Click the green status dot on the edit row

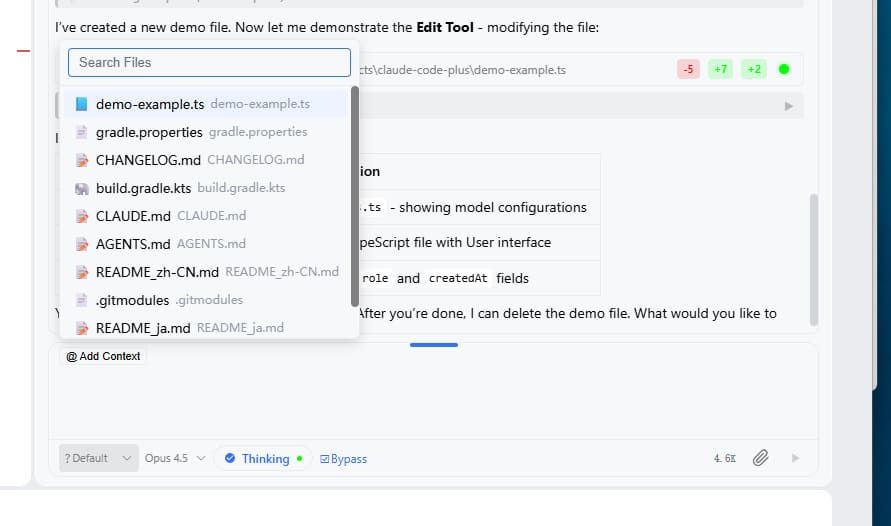pyautogui.click(x=784, y=70)
